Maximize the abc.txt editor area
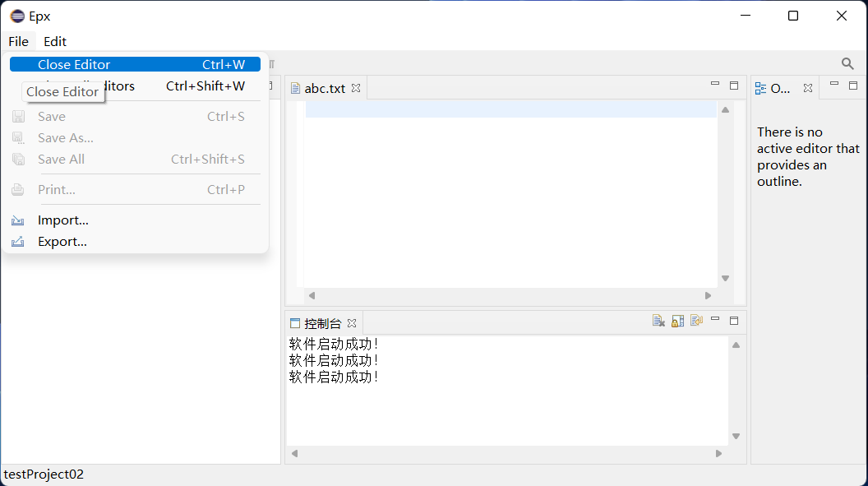868x486 pixels. (734, 86)
